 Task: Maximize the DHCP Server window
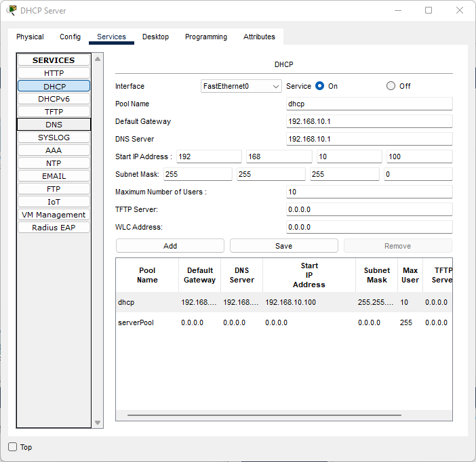pos(429,11)
